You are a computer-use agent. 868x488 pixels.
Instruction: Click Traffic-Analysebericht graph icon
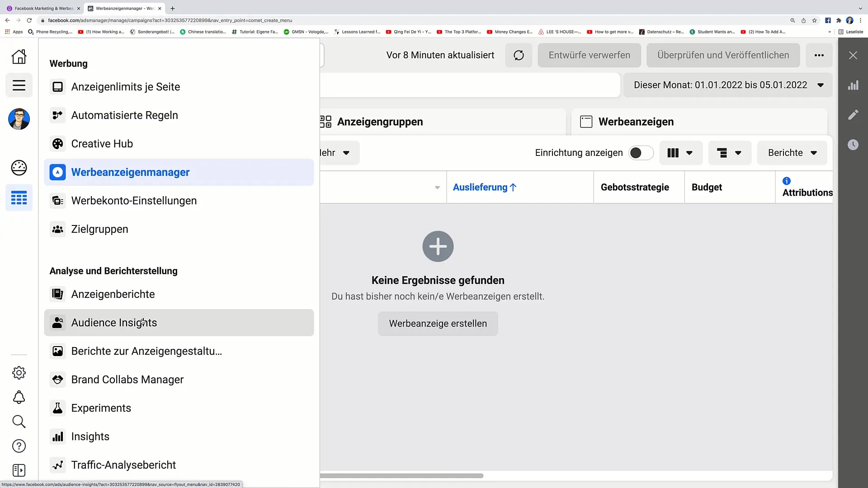tap(57, 465)
